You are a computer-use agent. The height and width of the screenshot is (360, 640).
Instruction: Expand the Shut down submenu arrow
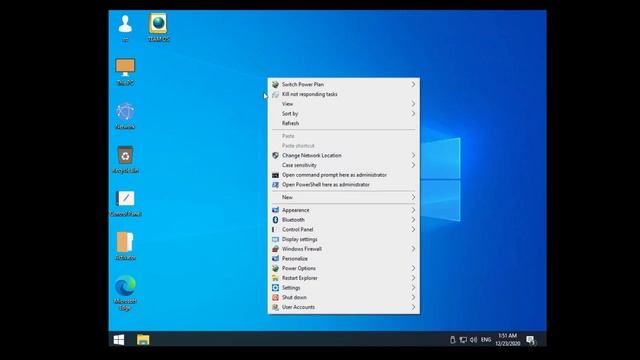(413, 298)
